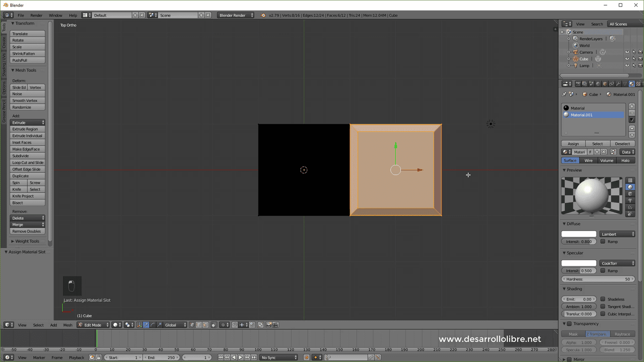644x362 pixels.
Task: Open the Constraints properties tab
Action: (x=611, y=84)
